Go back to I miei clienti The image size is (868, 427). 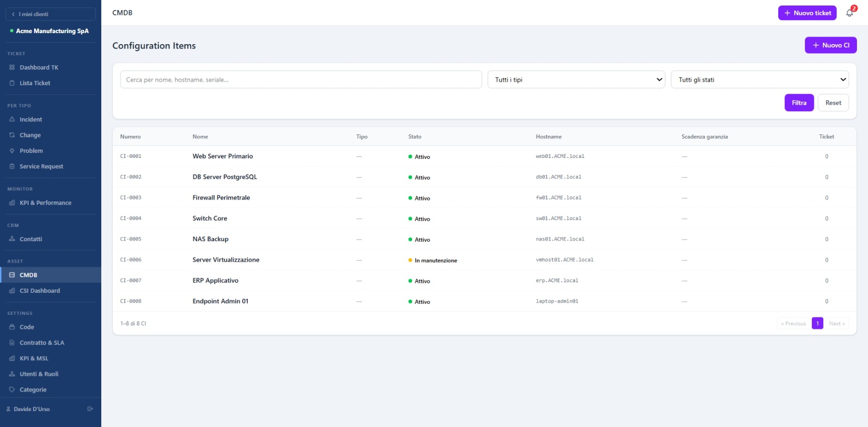coord(50,14)
